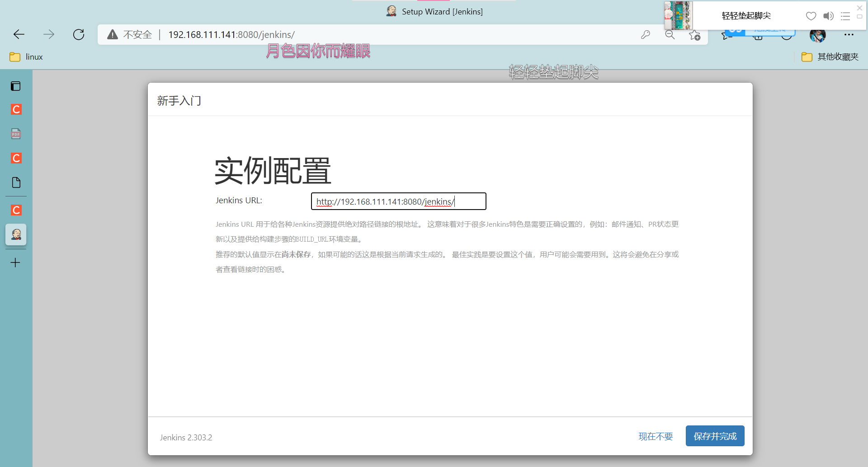The image size is (868, 467).
Task: Switch to the blank document sidebar tab
Action: click(16, 182)
